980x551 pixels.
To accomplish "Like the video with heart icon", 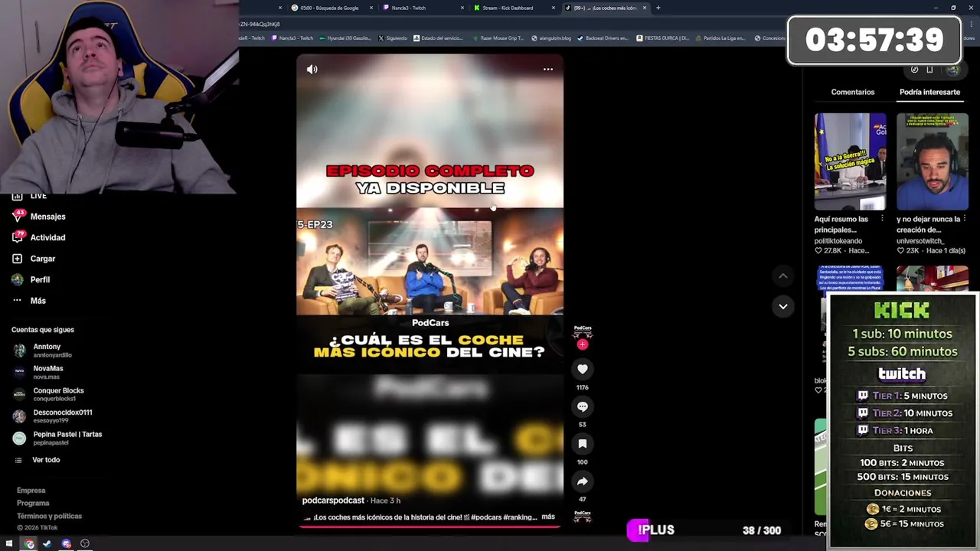I will (x=583, y=370).
